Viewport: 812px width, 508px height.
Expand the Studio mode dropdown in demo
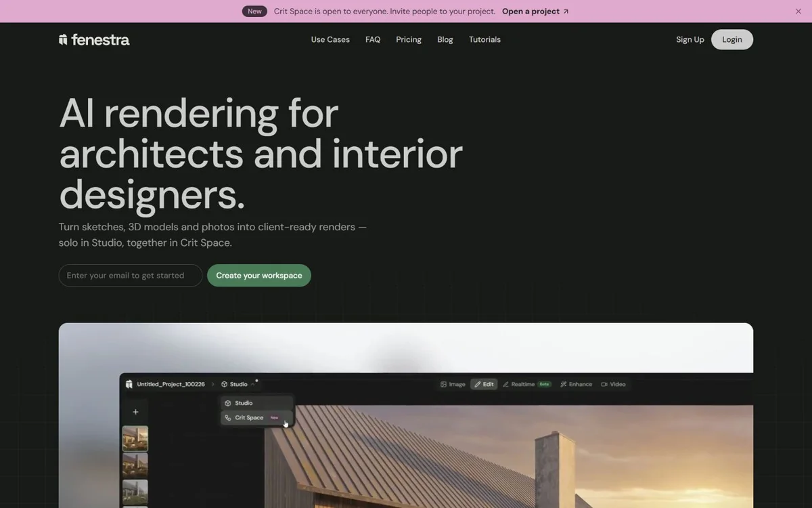click(238, 384)
